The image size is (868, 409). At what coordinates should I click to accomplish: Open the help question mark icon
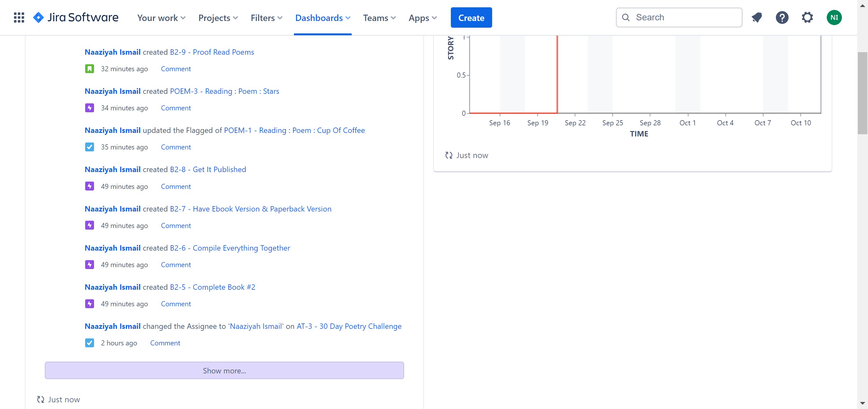point(782,17)
